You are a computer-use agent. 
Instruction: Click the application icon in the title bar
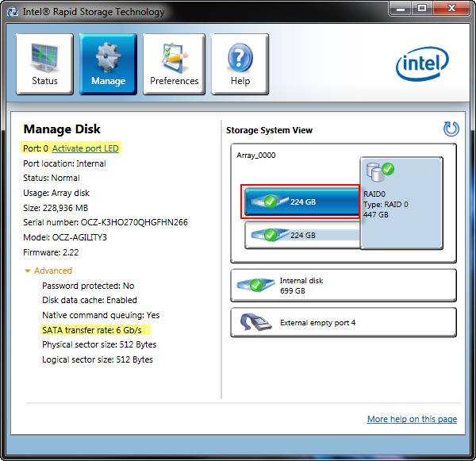pyautogui.click(x=13, y=12)
